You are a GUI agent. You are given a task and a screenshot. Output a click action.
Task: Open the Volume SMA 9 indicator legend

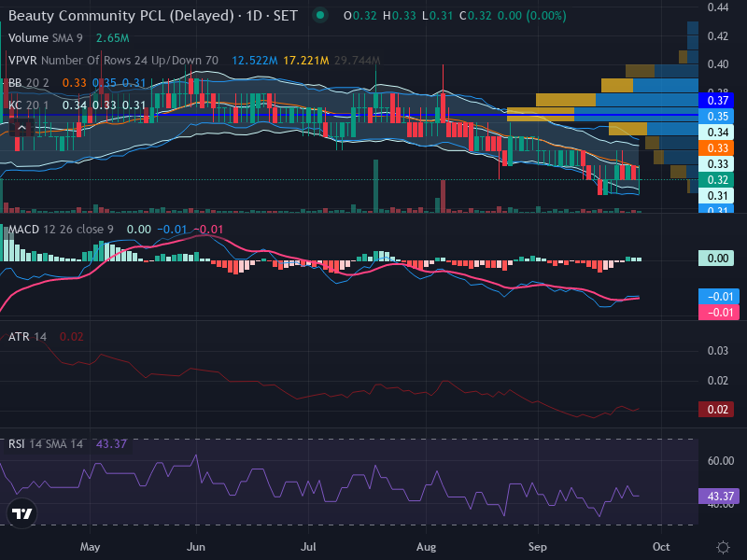(45, 37)
